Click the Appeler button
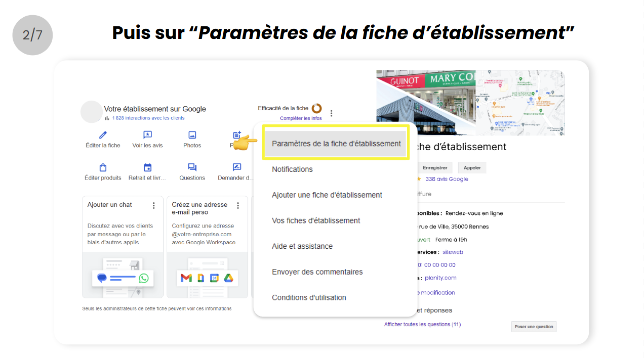Screen dimensions: 644x360 point(472,168)
